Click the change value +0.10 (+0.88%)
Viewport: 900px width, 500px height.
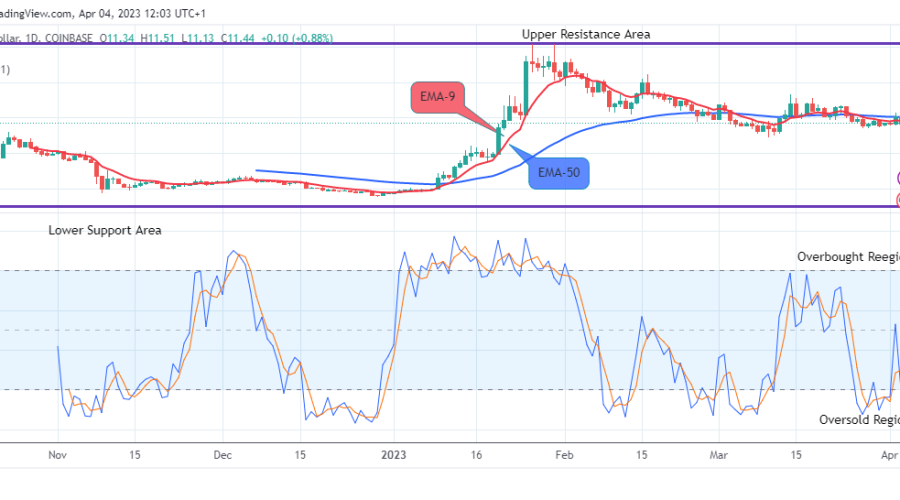pyautogui.click(x=297, y=38)
